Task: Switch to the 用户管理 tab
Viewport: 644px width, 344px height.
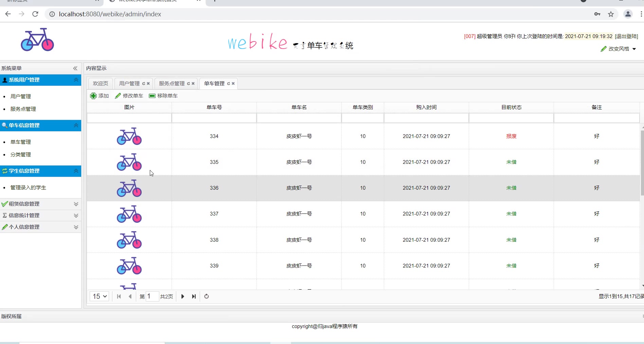Action: click(x=129, y=84)
